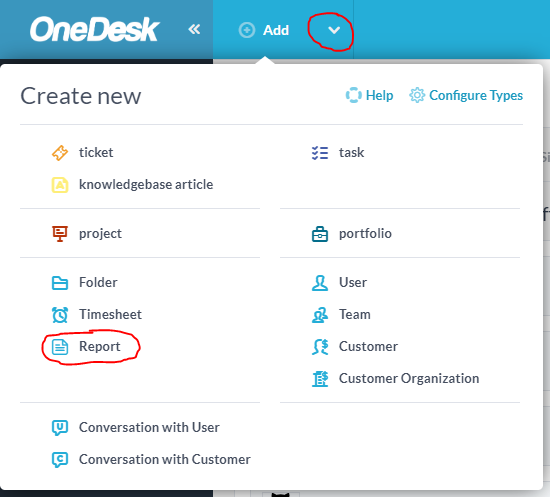
Task: Open the Help link
Action: [379, 95]
